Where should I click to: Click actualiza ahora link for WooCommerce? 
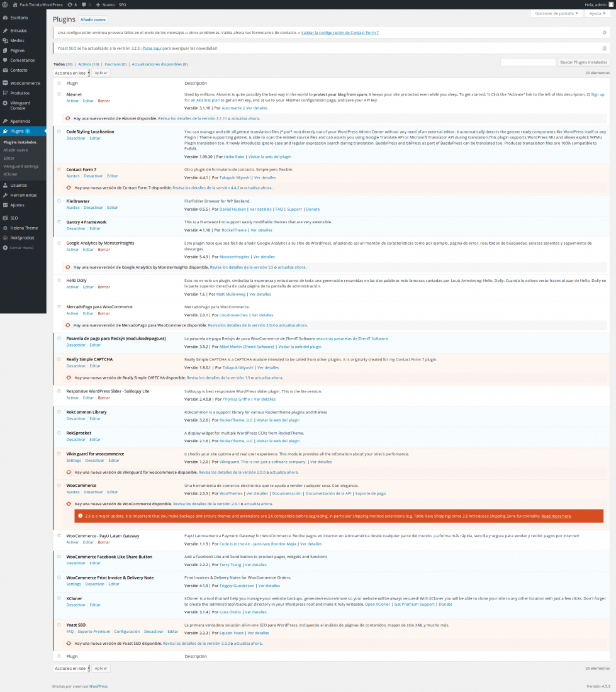click(258, 503)
